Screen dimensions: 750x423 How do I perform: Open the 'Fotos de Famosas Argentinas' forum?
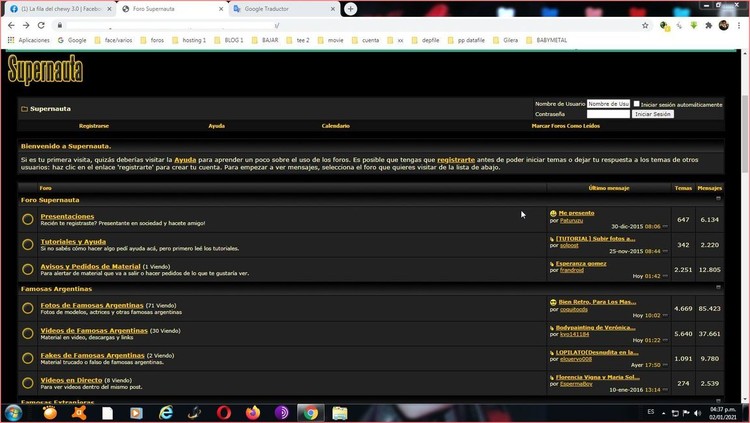[91, 304]
